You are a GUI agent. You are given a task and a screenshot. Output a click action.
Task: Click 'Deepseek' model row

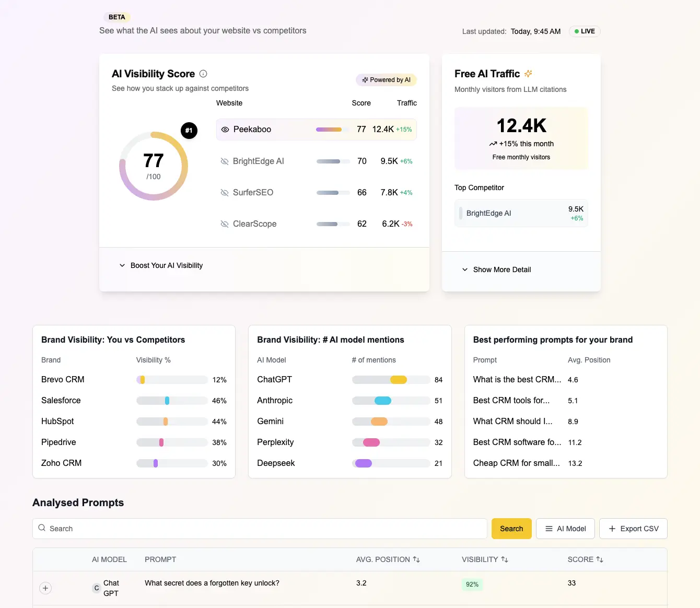pos(350,463)
